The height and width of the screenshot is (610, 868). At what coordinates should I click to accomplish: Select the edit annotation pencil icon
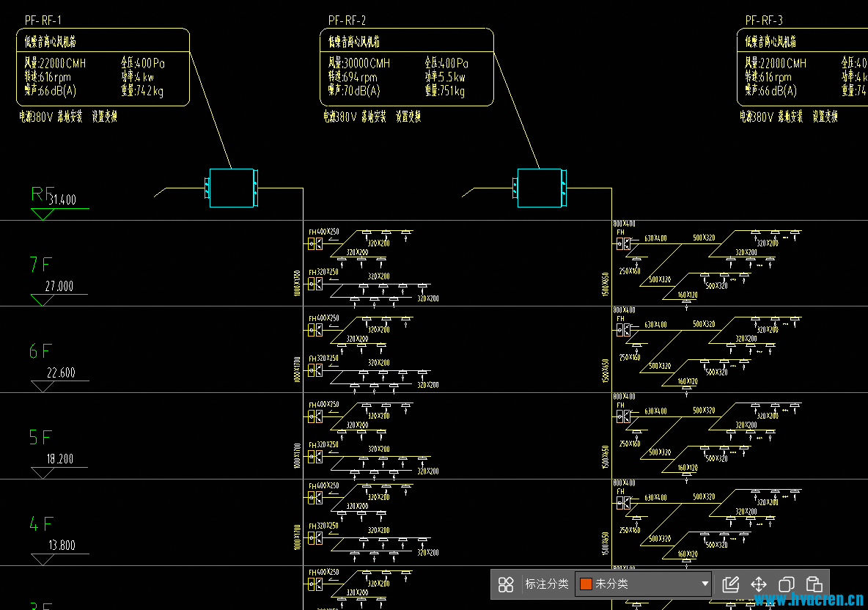pyautogui.click(x=730, y=584)
